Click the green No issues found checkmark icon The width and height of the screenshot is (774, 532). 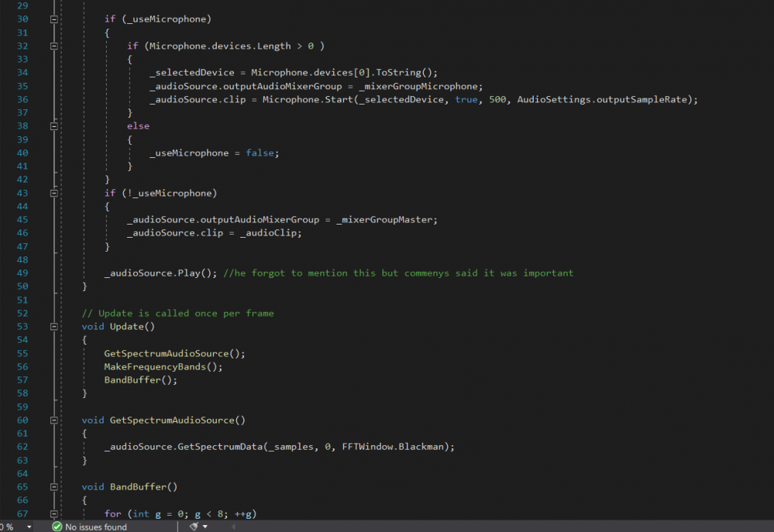[57, 527]
